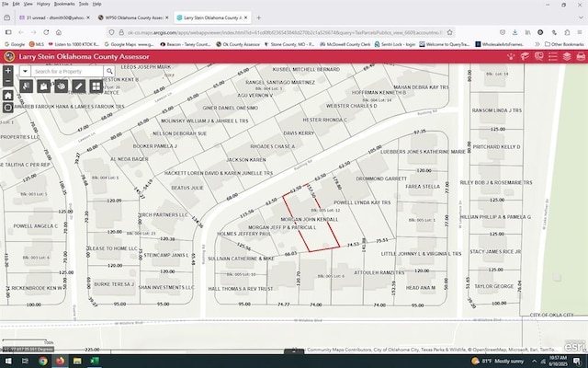Open the legend list widget
The width and height of the screenshot is (588, 368).
pos(552,57)
